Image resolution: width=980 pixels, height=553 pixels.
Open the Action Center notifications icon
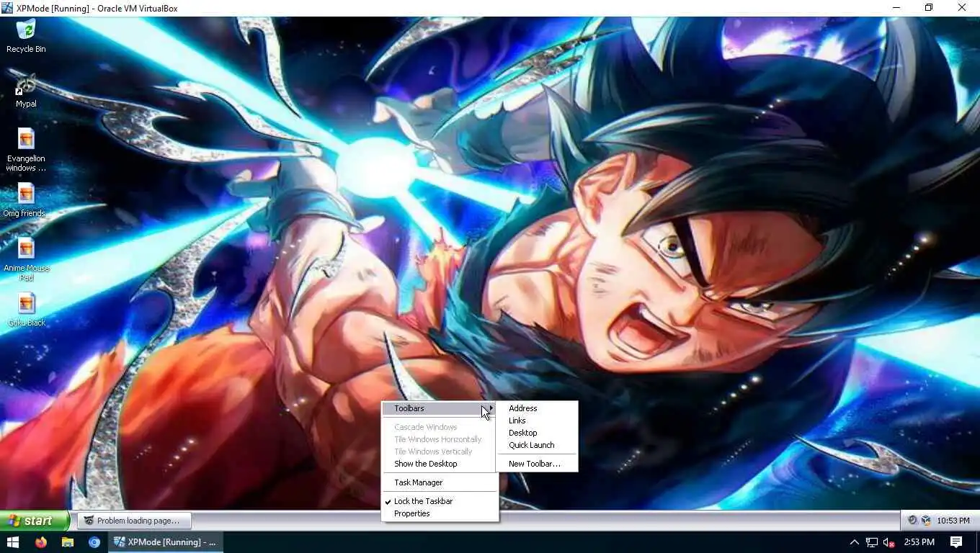pos(956,542)
